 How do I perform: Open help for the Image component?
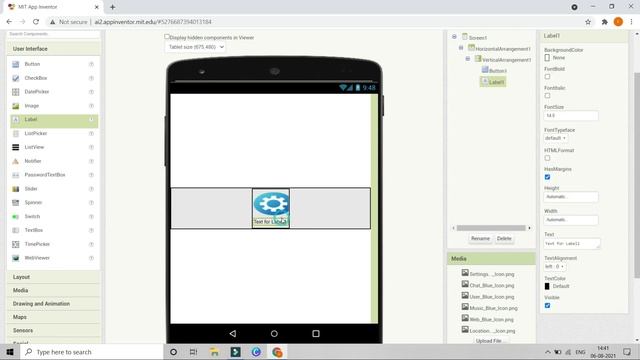tap(91, 106)
